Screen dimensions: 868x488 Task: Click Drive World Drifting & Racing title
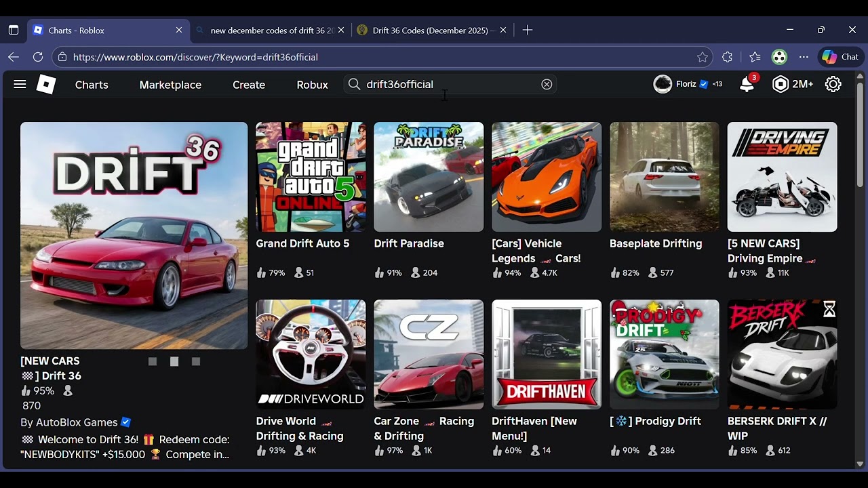(x=300, y=428)
